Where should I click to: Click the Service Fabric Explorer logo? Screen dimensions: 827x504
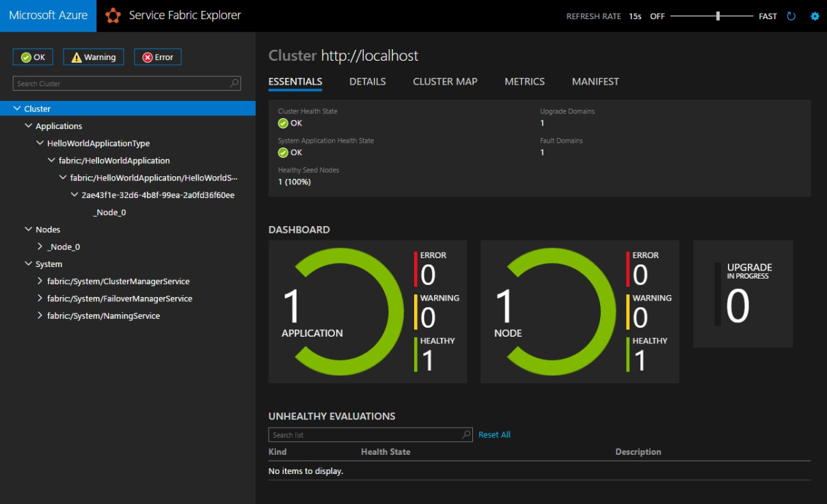tap(115, 14)
